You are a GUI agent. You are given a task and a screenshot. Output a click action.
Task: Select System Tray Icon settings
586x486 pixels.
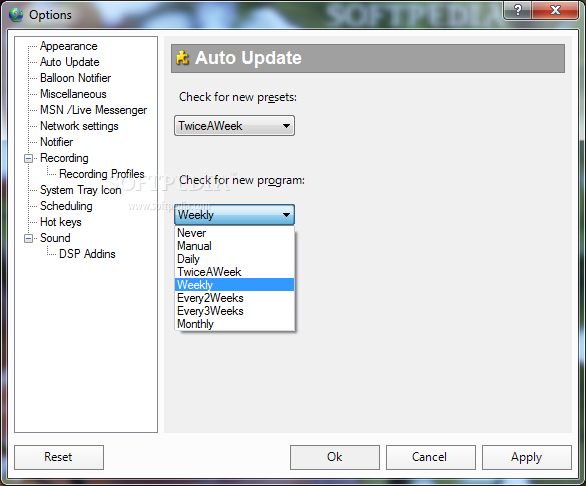pos(81,190)
